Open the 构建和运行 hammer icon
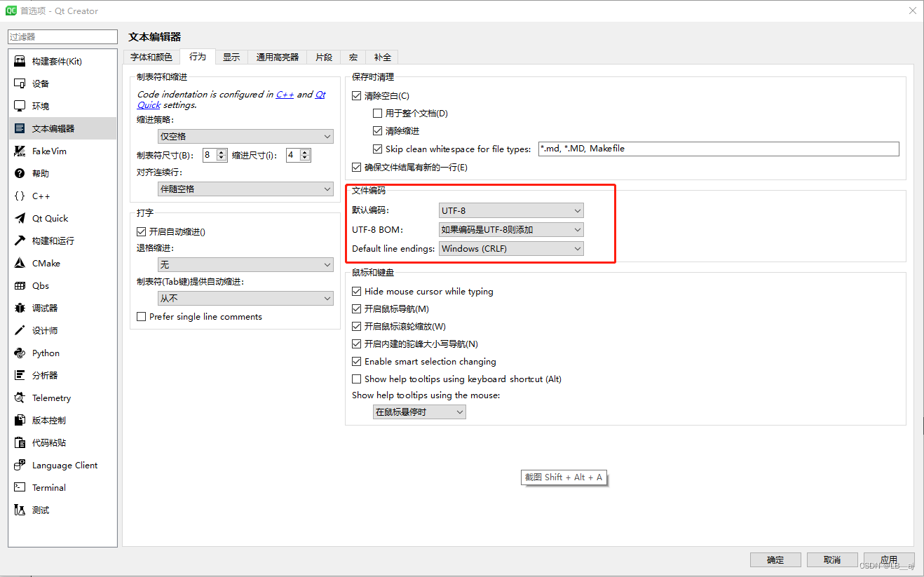The image size is (924, 577). 20,240
